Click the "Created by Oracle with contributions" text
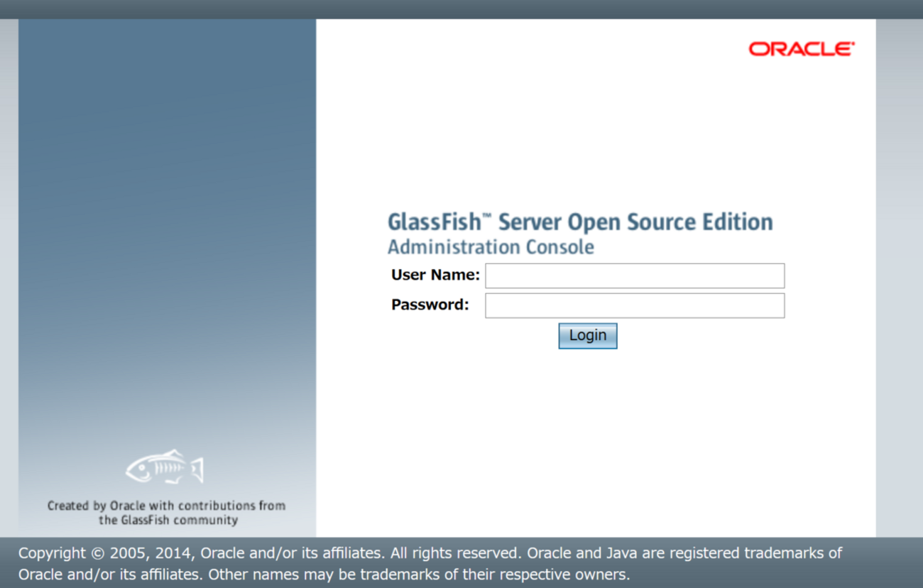This screenshot has height=588, width=923. [166, 513]
